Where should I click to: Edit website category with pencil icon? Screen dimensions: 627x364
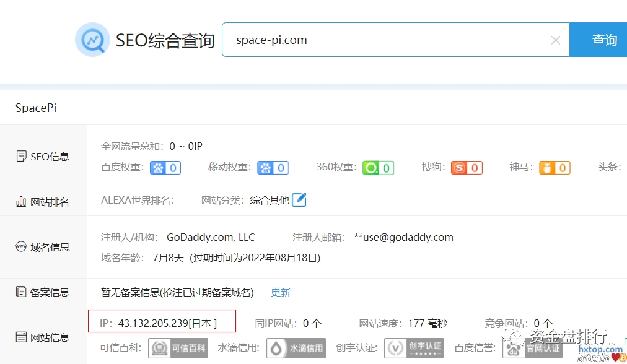[299, 200]
